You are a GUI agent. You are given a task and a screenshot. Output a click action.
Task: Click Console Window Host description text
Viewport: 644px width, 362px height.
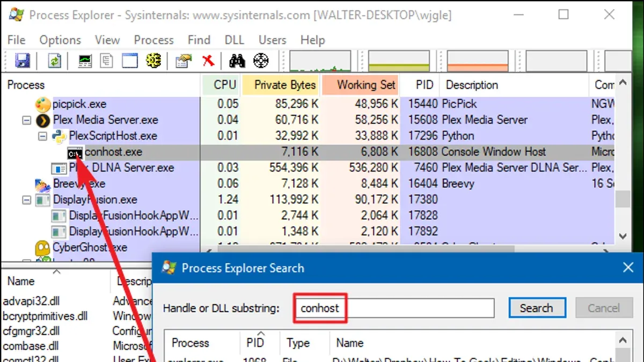(x=493, y=152)
